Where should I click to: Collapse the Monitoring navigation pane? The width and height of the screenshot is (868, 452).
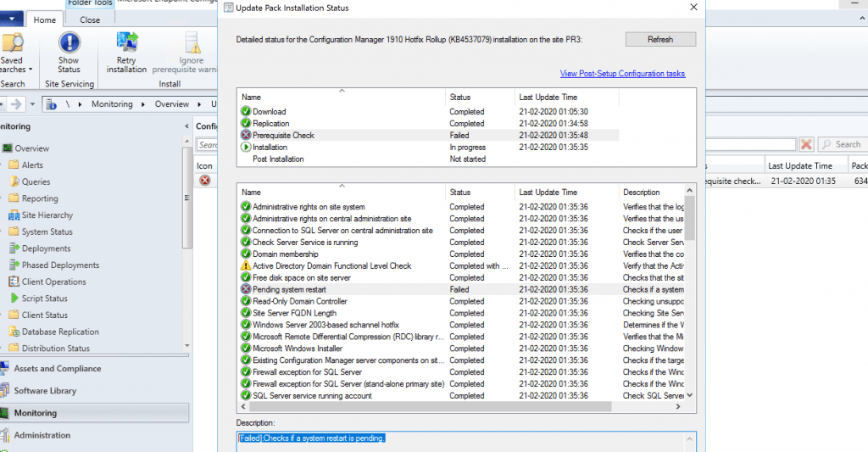tap(186, 126)
